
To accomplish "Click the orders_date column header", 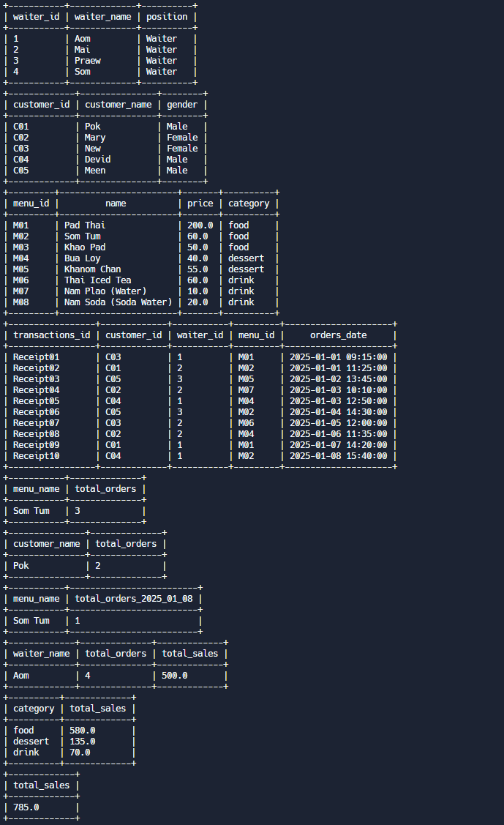I will [338, 335].
